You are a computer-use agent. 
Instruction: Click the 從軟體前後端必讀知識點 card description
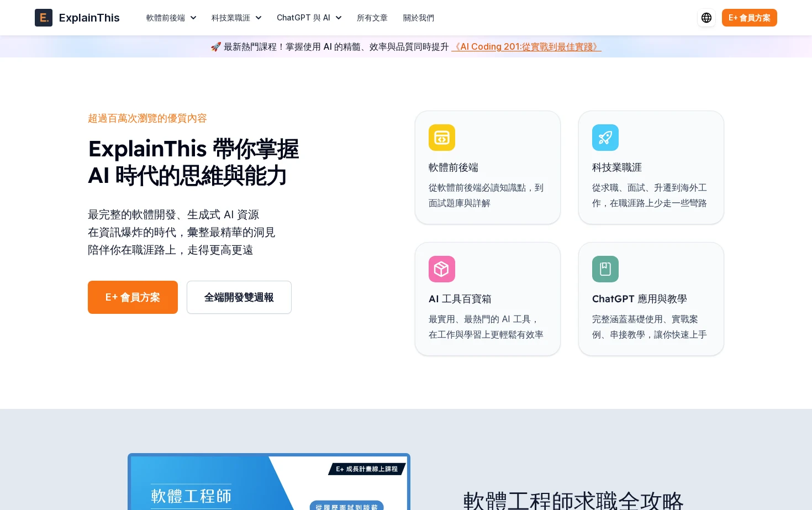click(486, 196)
